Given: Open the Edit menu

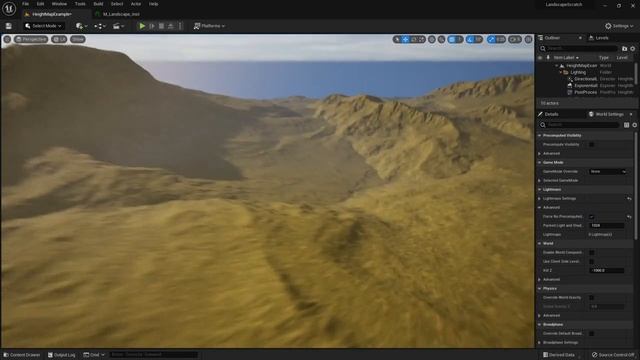Looking at the screenshot, I should pyautogui.click(x=40, y=4).
